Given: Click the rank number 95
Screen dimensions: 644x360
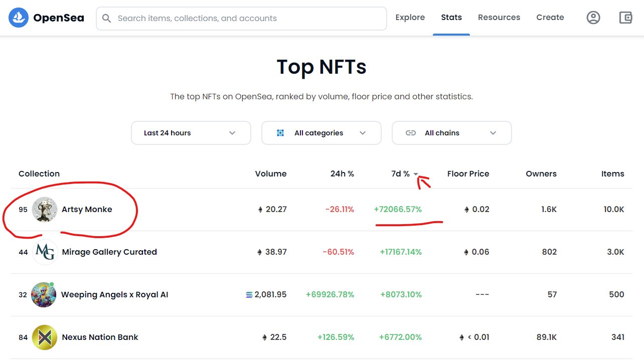Looking at the screenshot, I should 23,210.
